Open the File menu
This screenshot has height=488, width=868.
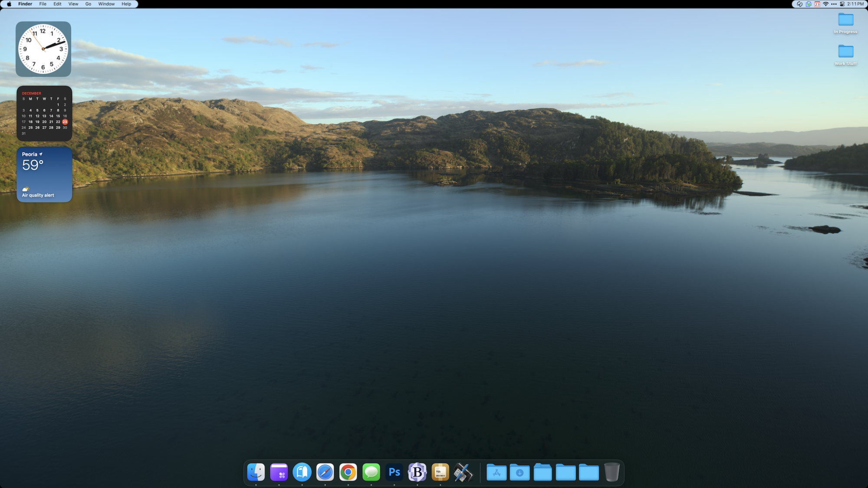43,4
